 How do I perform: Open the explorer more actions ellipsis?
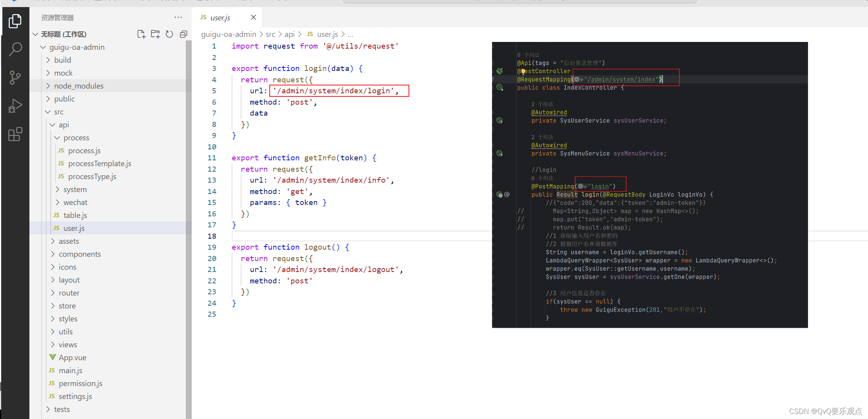178,17
